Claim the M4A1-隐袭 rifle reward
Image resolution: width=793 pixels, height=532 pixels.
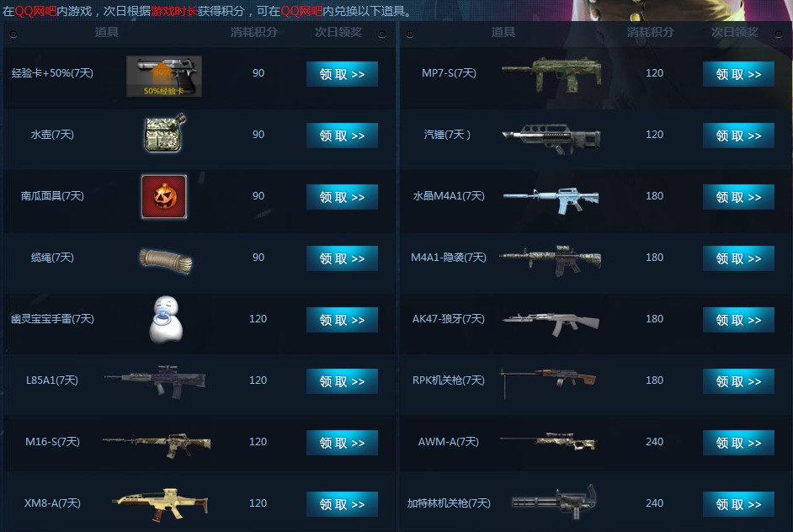point(738,258)
